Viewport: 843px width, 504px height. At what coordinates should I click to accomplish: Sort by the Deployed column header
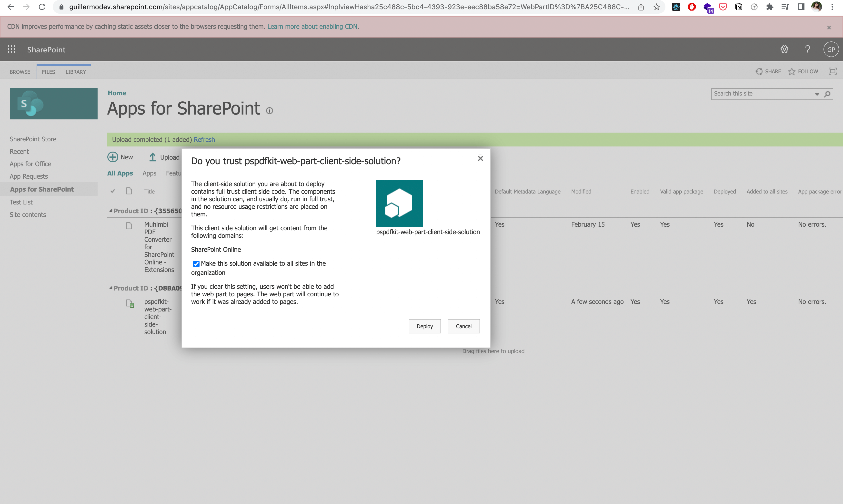click(x=725, y=192)
